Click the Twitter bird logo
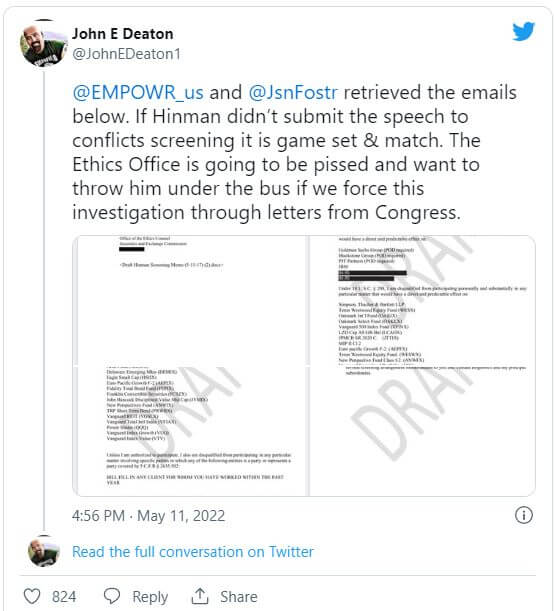The height and width of the screenshot is (611, 554). pyautogui.click(x=523, y=31)
